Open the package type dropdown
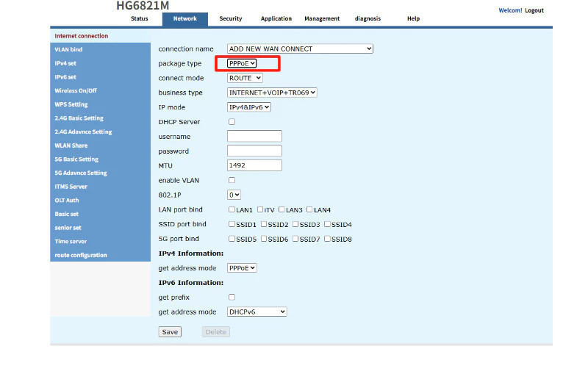Screen dimensions: 588x374 pos(242,64)
